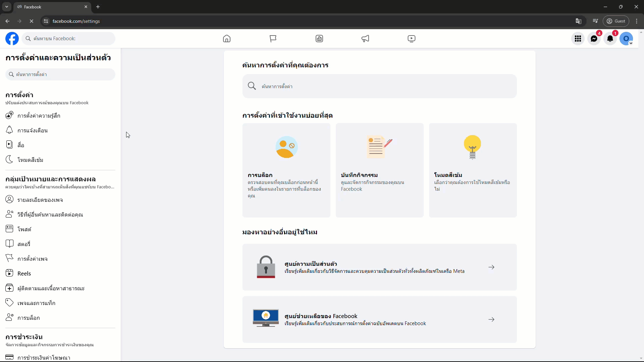The width and height of the screenshot is (644, 362).
Task: Open โพสต์ settings in sidebar
Action: point(60,229)
